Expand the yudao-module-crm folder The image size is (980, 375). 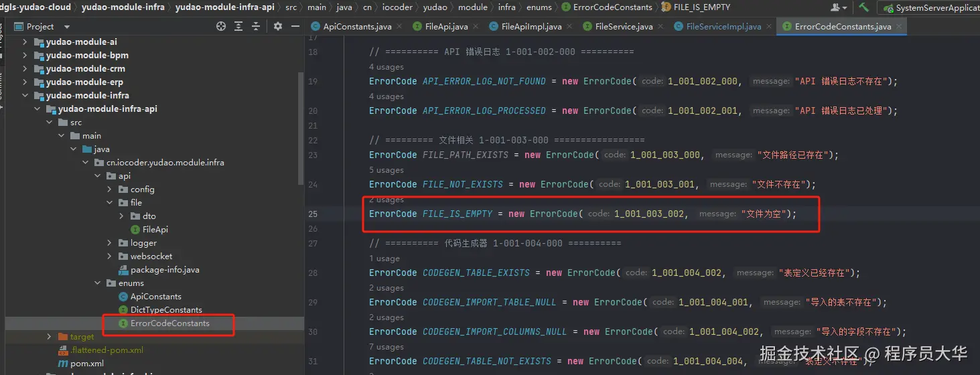click(x=25, y=68)
